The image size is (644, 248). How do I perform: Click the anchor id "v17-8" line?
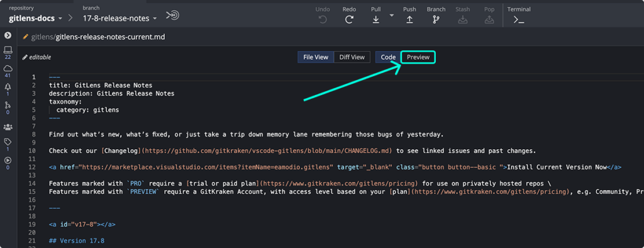coord(82,224)
